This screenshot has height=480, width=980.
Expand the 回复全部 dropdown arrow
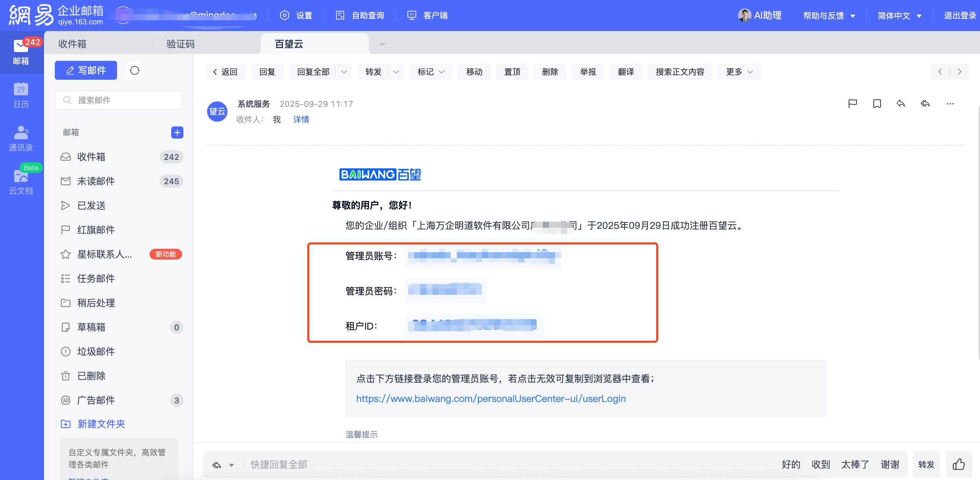click(344, 72)
